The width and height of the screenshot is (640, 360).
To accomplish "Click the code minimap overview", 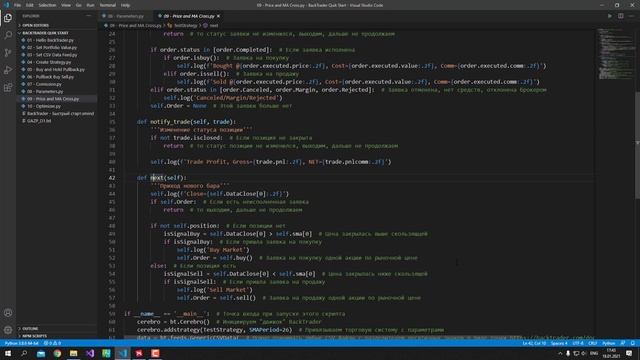I will click(x=616, y=54).
